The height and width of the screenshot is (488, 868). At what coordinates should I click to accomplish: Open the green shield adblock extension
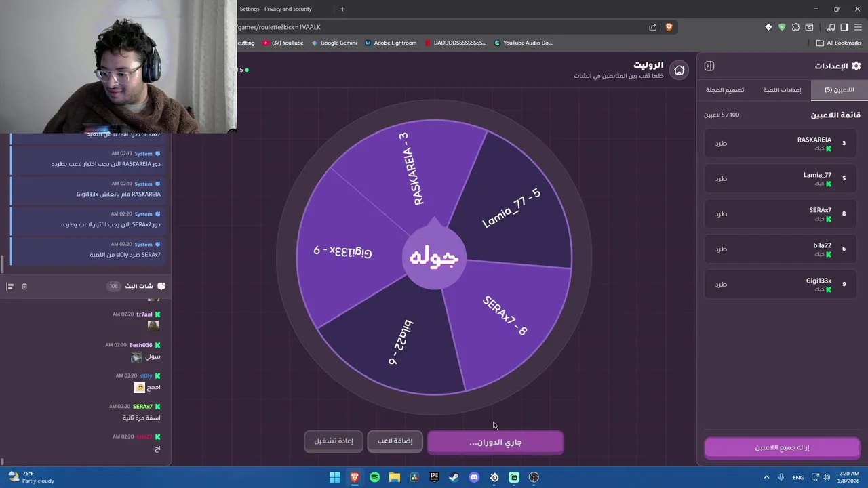(782, 27)
